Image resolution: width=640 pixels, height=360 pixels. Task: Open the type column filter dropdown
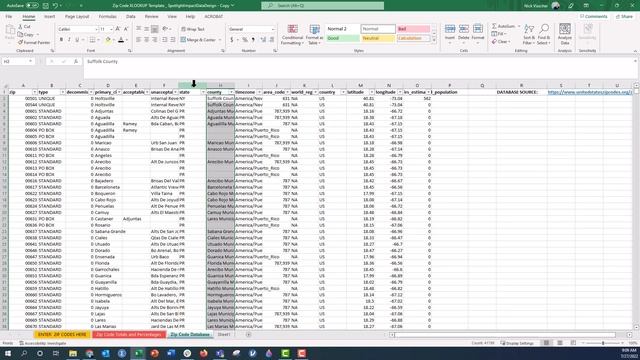click(62, 92)
